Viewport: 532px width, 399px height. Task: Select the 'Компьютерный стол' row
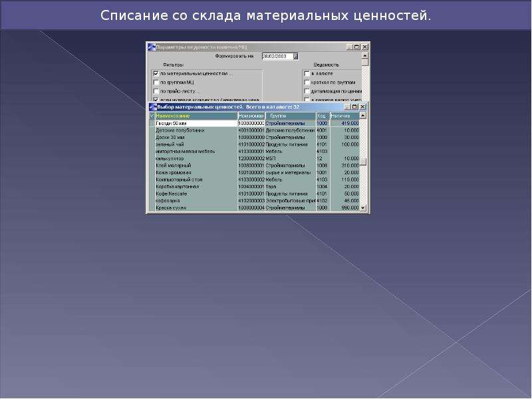pyautogui.click(x=257, y=180)
